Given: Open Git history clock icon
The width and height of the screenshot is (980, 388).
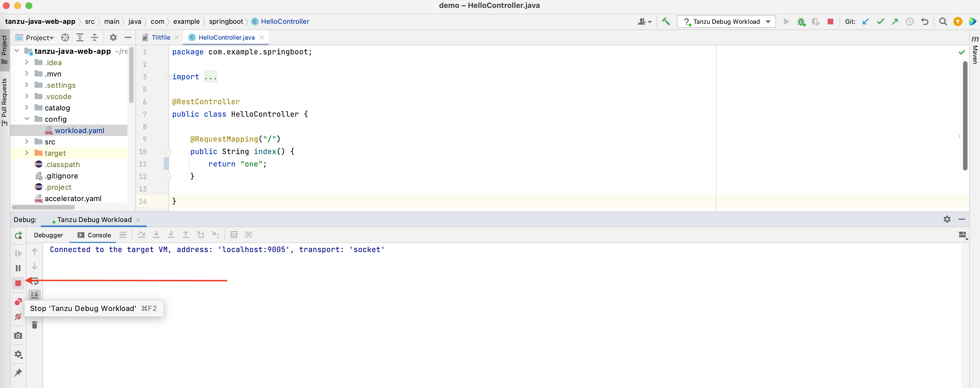Looking at the screenshot, I should tap(910, 22).
